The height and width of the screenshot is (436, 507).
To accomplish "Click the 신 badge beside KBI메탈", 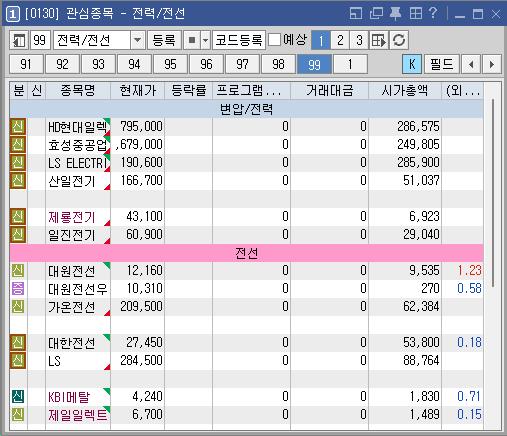I will click(x=18, y=397).
